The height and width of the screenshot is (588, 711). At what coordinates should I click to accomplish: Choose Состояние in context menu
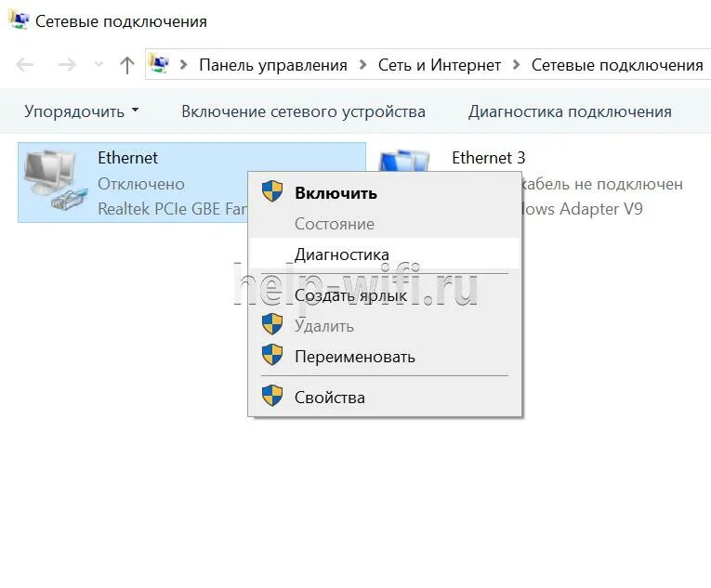[x=385, y=224]
